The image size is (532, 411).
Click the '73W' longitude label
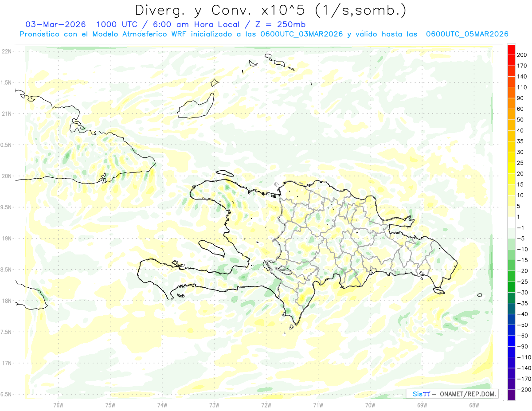point(214,405)
